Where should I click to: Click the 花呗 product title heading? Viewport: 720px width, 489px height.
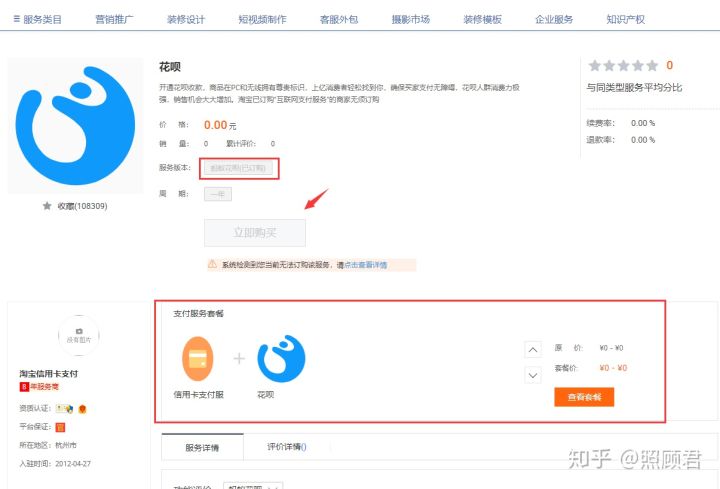(170, 67)
